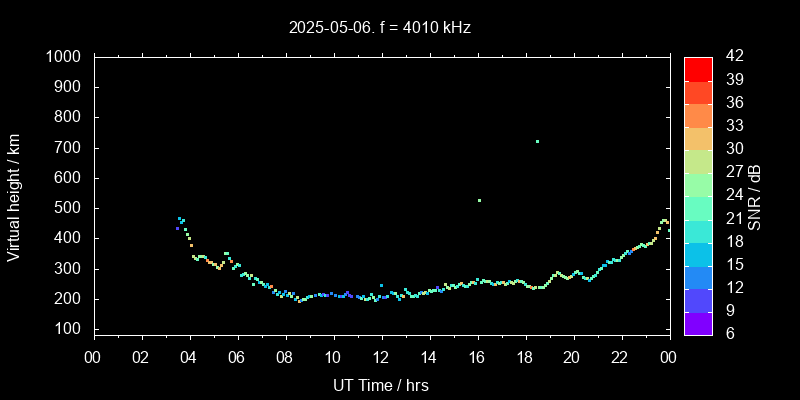Screen dimensions: 800x400
Task: Click the plot title showing date and frequency
Action: (380, 28)
